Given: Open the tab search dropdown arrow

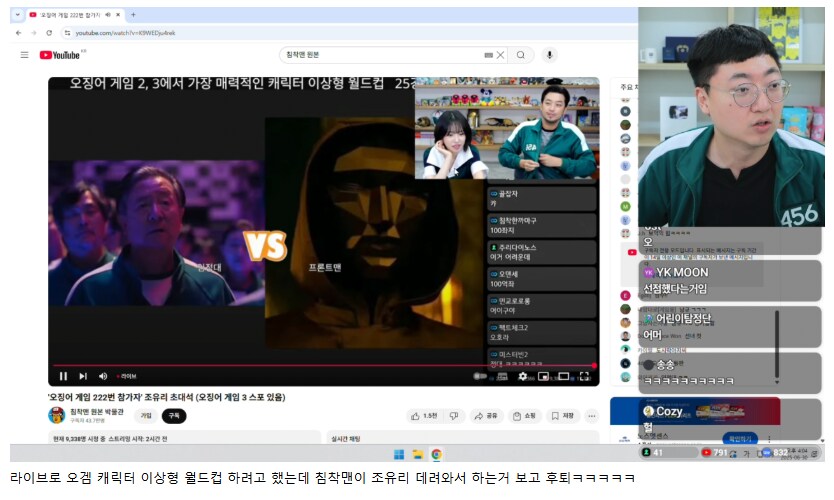Looking at the screenshot, I should click(18, 15).
